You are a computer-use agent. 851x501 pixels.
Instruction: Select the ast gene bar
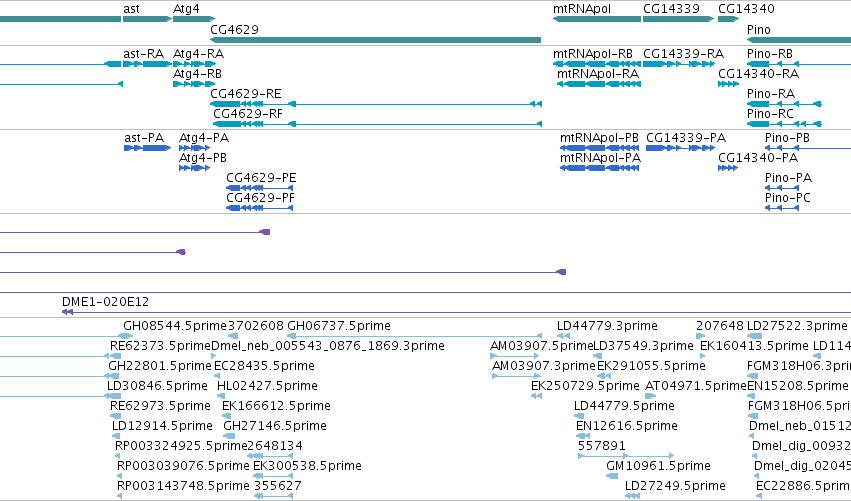148,19
